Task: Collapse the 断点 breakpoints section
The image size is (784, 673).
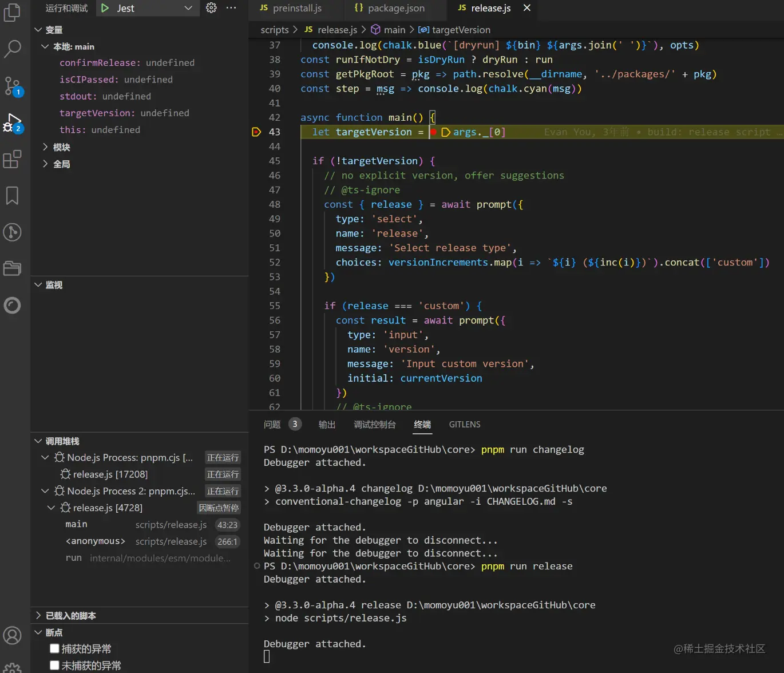Action: coord(38,632)
